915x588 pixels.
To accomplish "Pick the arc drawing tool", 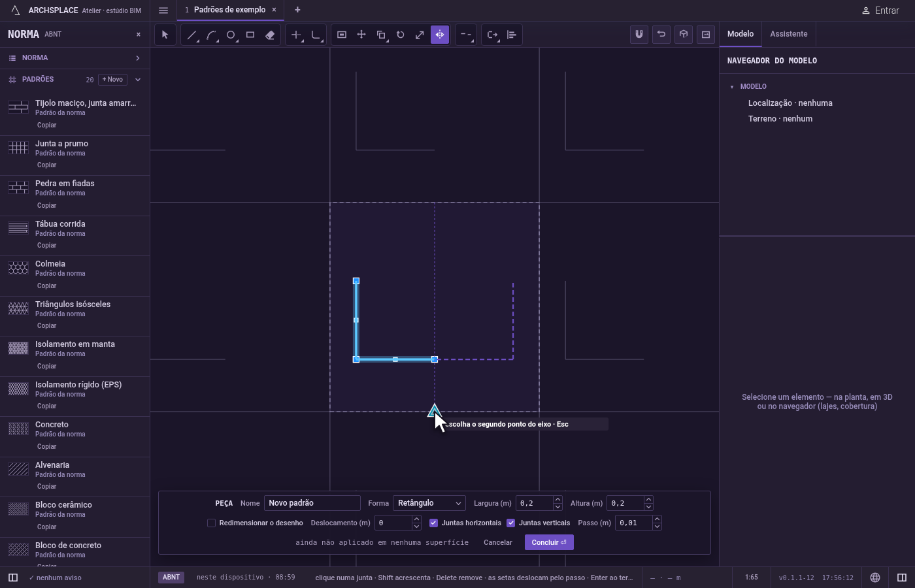I will pyautogui.click(x=211, y=35).
